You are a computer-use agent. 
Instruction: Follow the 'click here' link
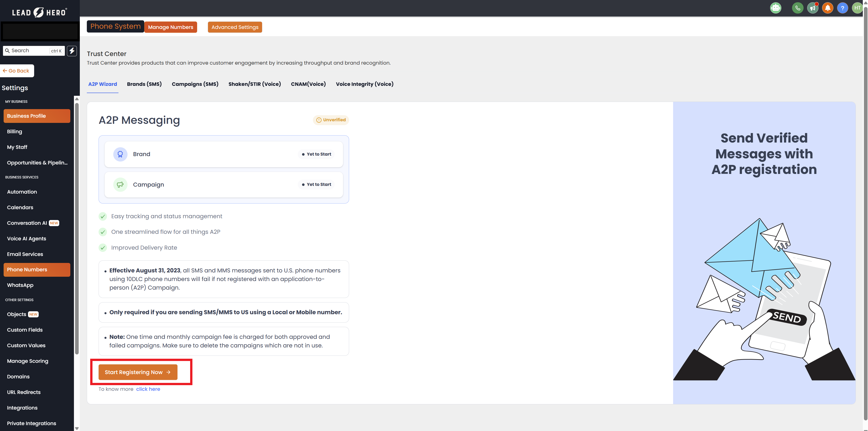coord(148,389)
